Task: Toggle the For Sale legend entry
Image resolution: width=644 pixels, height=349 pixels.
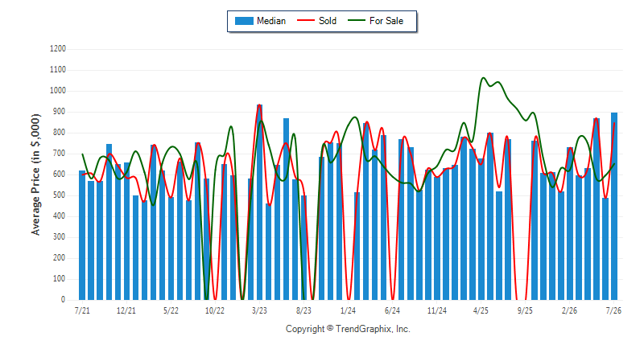Action: pyautogui.click(x=375, y=21)
